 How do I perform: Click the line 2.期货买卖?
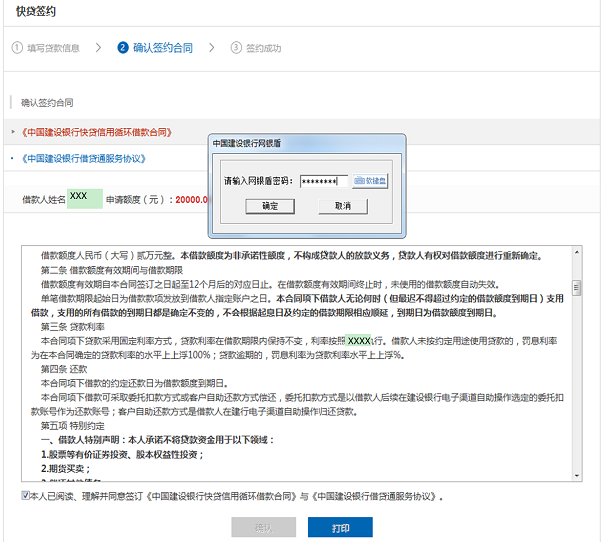(x=66, y=468)
